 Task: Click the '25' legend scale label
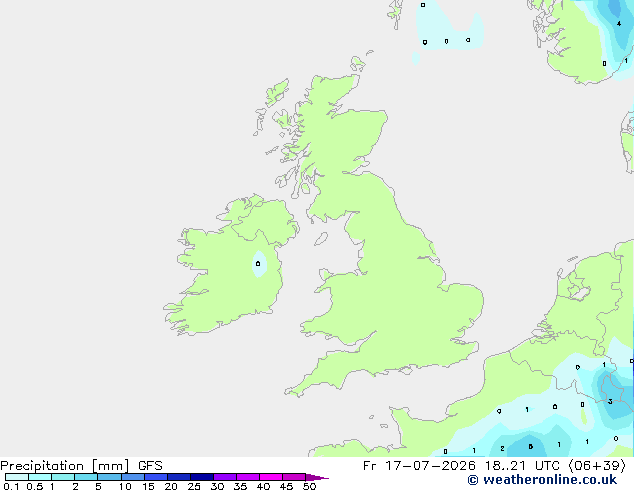[x=194, y=486]
